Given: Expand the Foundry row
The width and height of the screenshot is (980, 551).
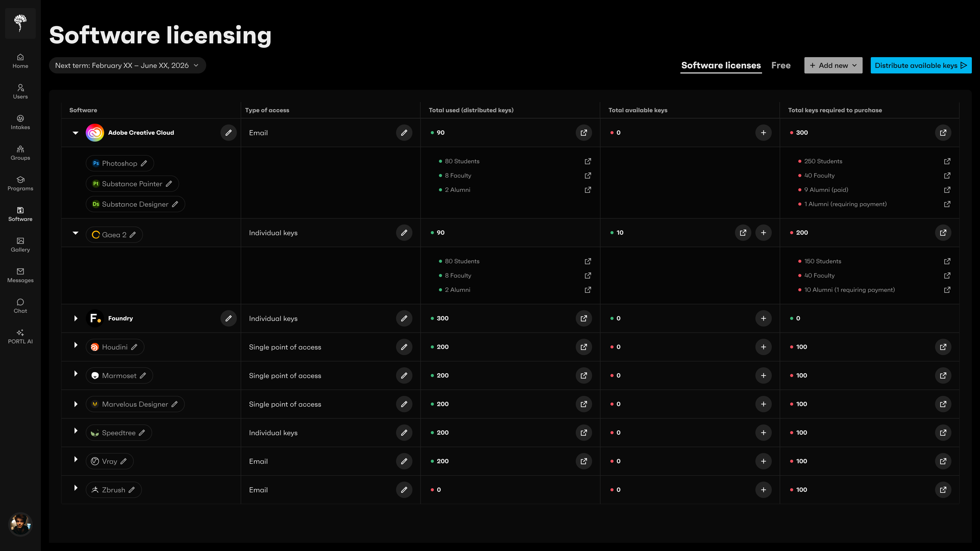Looking at the screenshot, I should (75, 318).
